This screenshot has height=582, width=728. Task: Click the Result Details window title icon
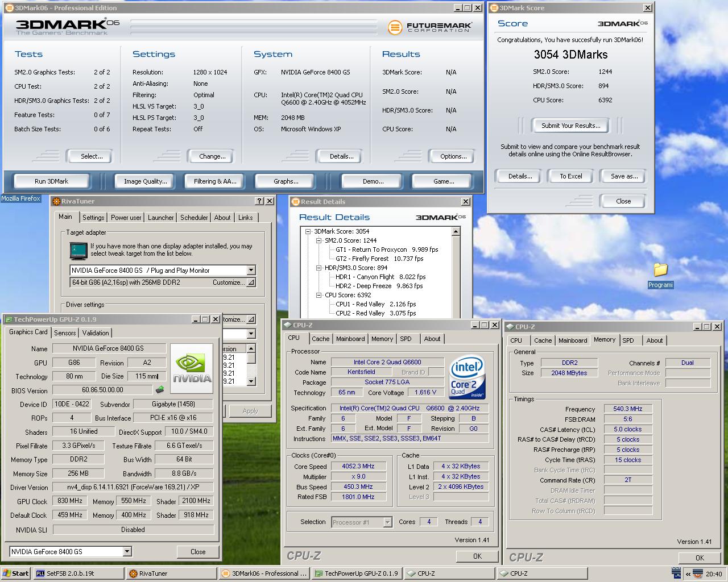(295, 202)
